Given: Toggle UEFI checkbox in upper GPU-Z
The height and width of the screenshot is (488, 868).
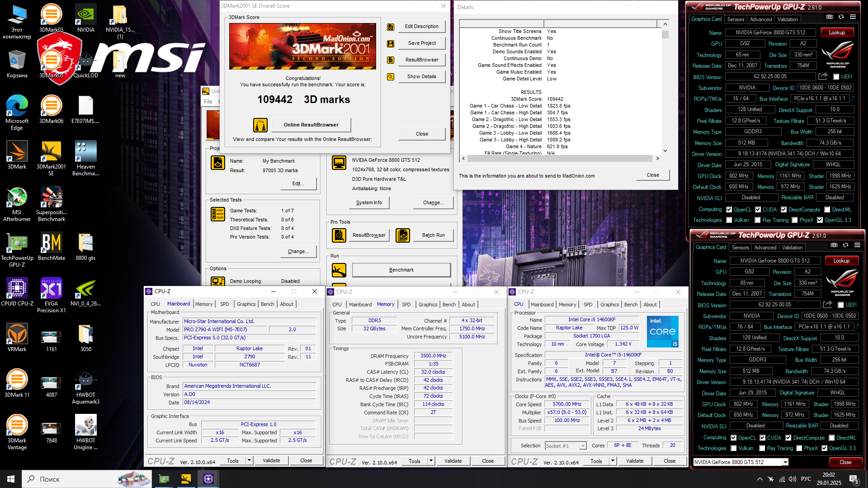Looking at the screenshot, I should 836,77.
